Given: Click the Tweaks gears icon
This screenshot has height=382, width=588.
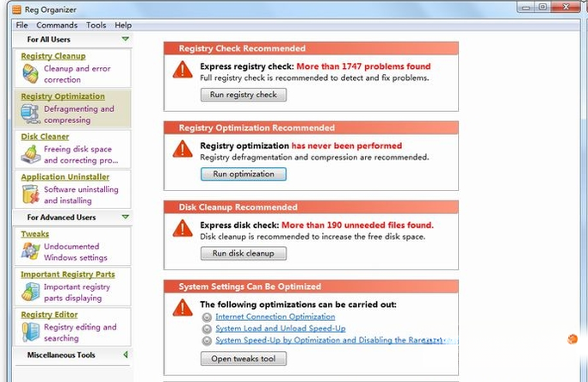Looking at the screenshot, I should click(x=30, y=251).
